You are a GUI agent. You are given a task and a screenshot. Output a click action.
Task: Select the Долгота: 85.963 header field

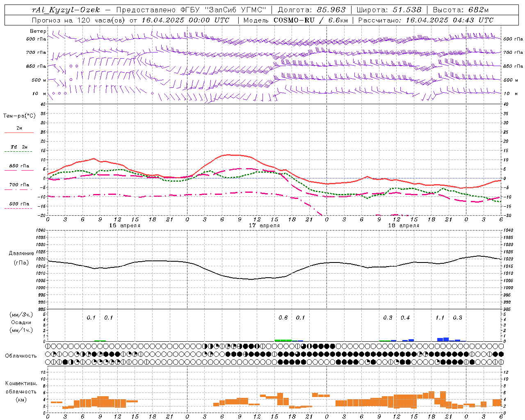click(x=312, y=10)
